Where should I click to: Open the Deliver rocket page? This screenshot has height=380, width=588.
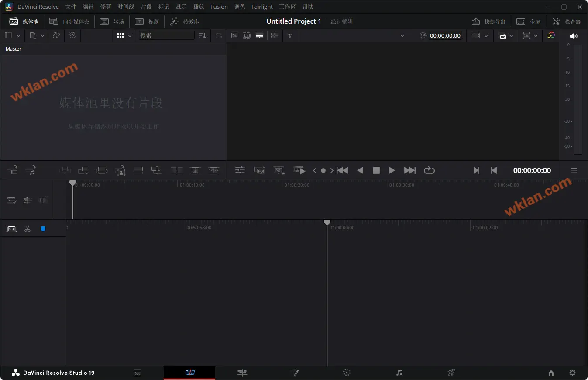point(451,373)
